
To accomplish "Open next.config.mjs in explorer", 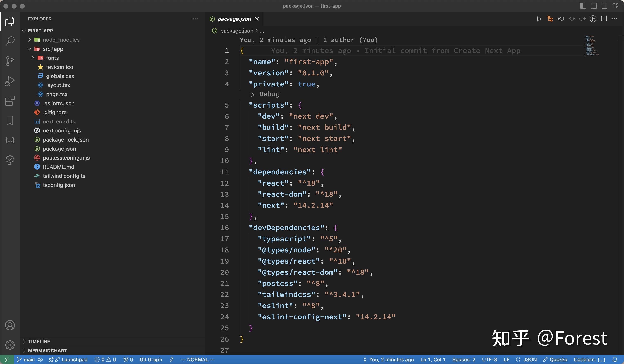I will pos(62,130).
